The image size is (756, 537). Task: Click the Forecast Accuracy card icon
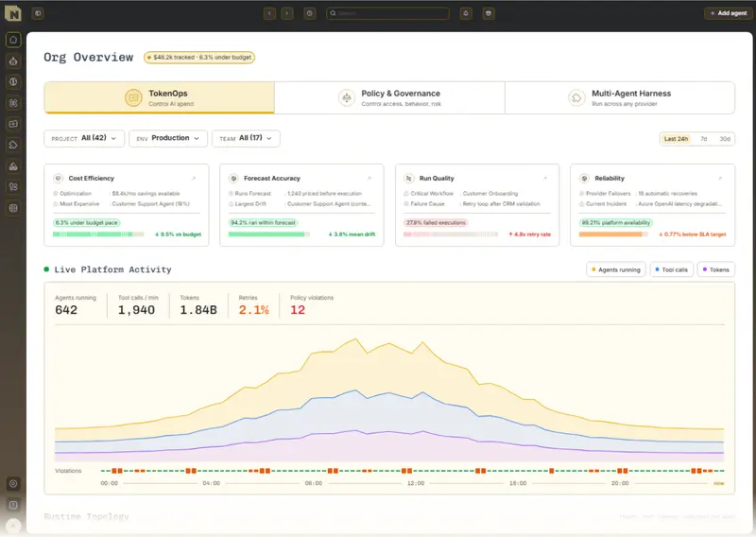tap(233, 179)
